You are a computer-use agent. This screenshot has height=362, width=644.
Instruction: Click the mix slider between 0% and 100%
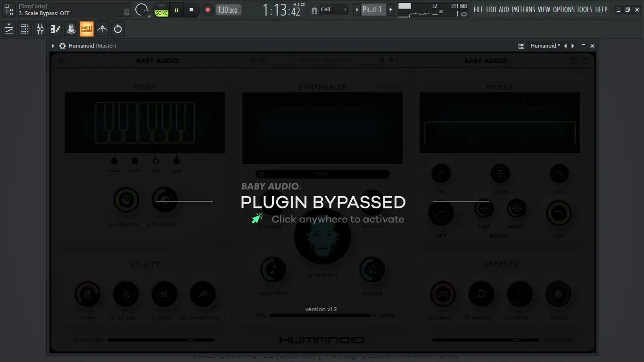click(x=322, y=315)
